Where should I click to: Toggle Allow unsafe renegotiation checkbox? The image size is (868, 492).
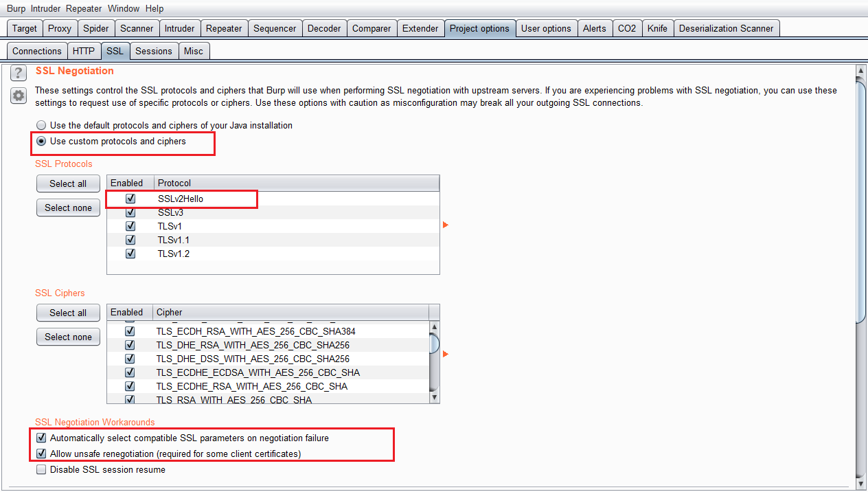[x=41, y=454]
